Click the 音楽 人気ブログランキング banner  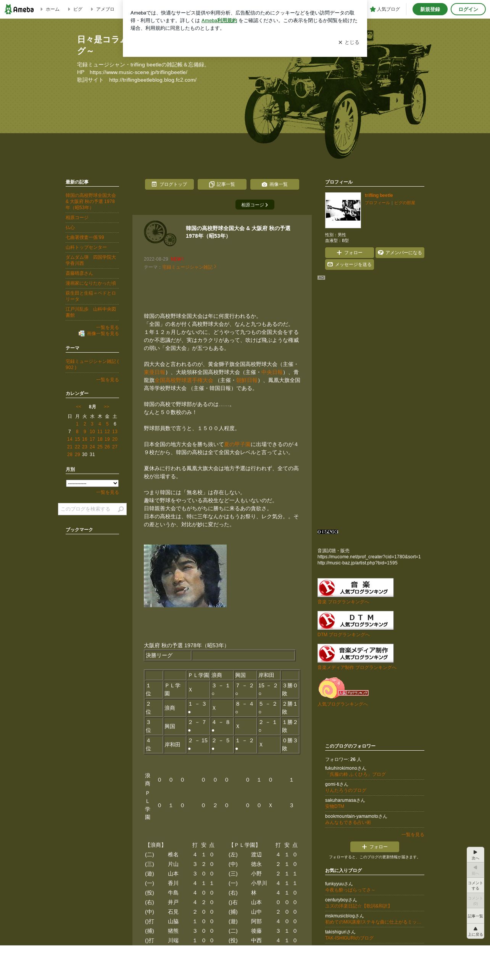click(x=355, y=588)
